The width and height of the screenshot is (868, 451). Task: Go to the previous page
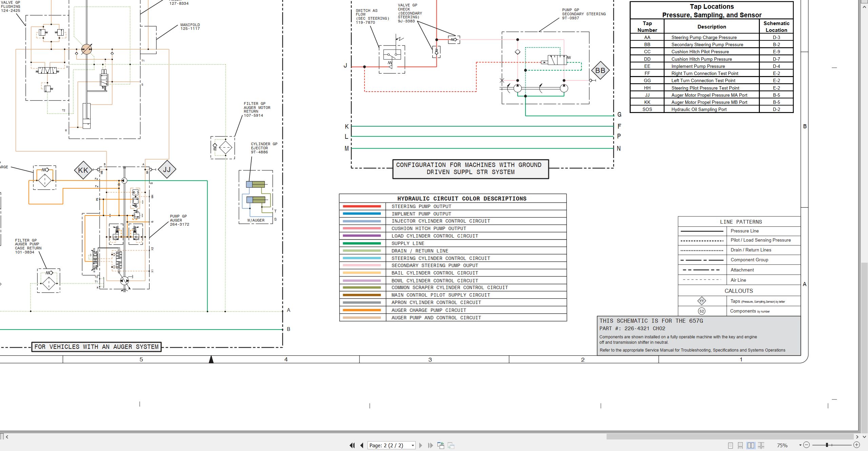click(362, 445)
